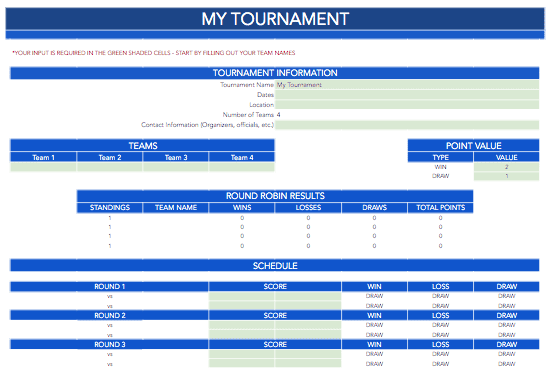Select the TEAM NAME column header
548x386 pixels.
(176, 208)
